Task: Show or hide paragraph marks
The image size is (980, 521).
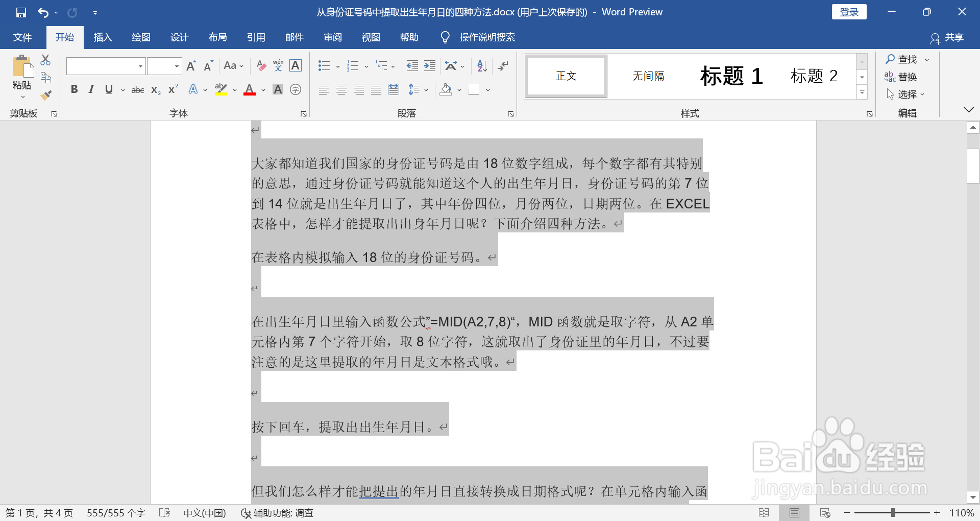Action: [503, 66]
